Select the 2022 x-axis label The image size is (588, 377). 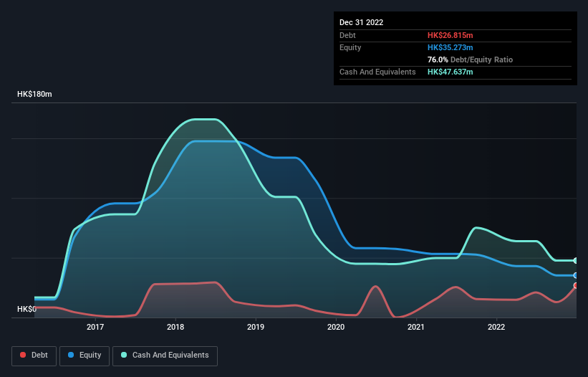pos(496,327)
